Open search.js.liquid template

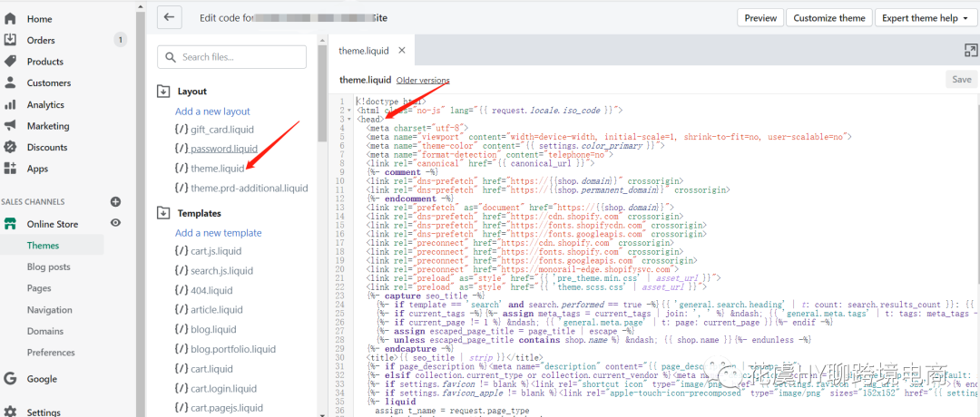214,270
